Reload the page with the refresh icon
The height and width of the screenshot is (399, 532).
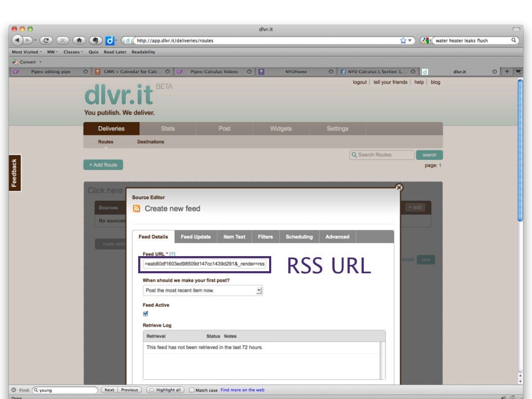46,41
